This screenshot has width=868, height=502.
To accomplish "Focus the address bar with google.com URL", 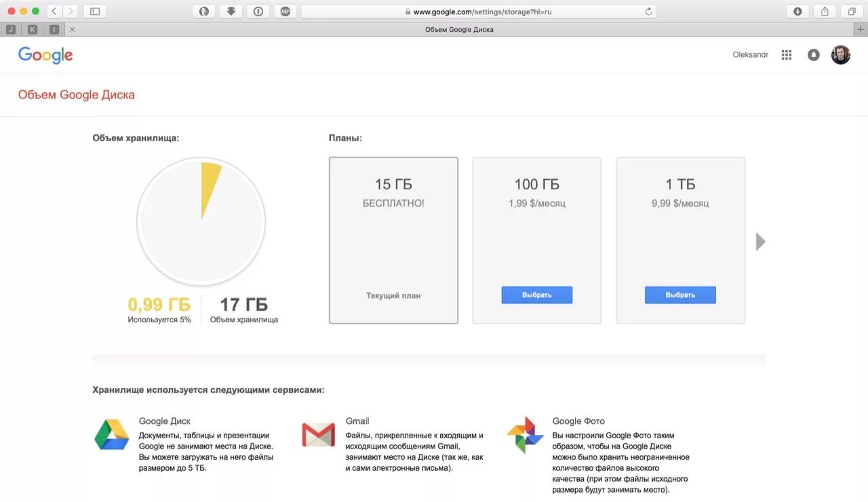I will click(x=478, y=12).
